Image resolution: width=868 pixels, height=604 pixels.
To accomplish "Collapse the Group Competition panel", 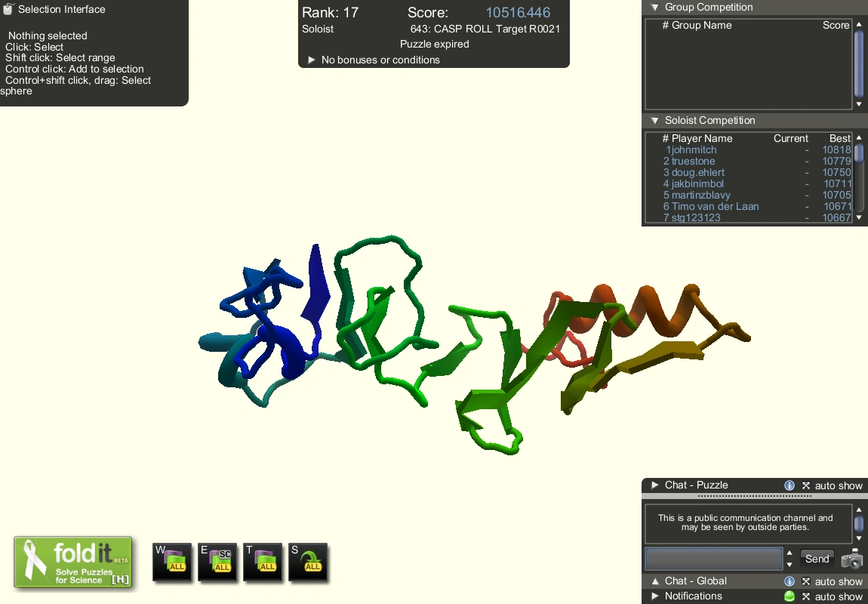I will (654, 7).
